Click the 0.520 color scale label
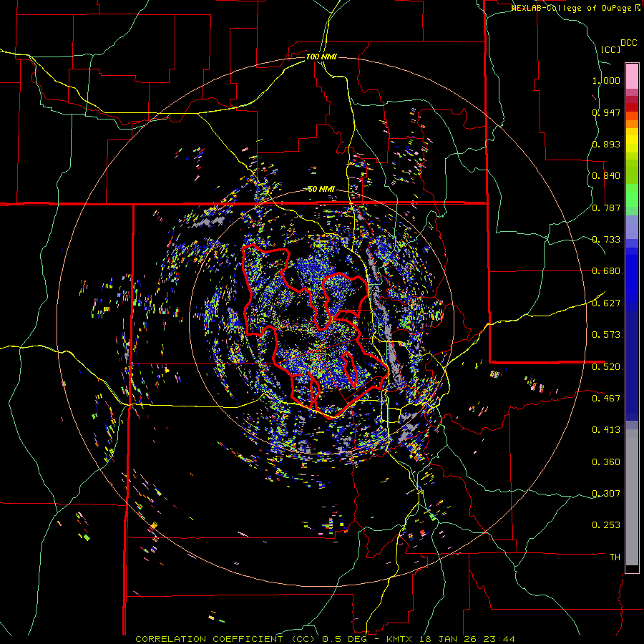The height and width of the screenshot is (644, 644). [x=606, y=366]
